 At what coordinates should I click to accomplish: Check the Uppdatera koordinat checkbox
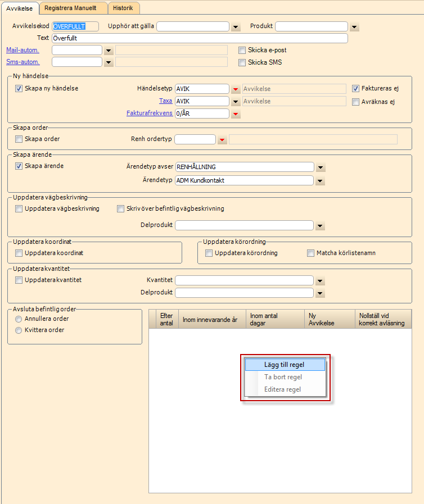pos(19,253)
